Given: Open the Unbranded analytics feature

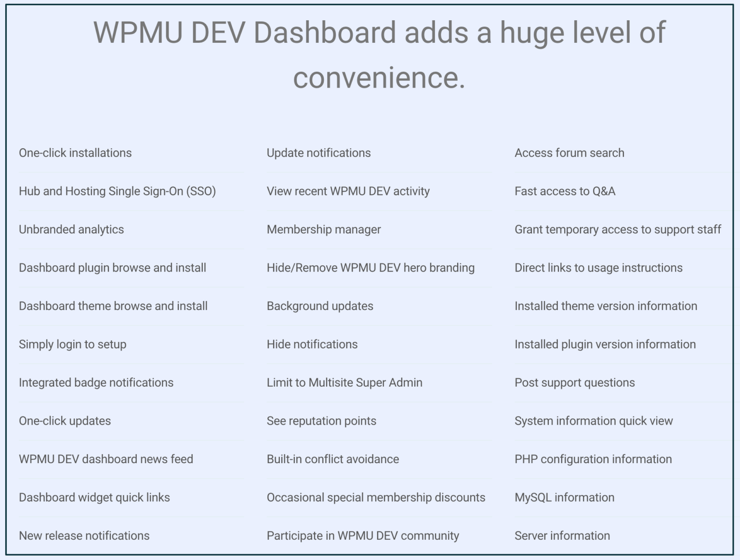Looking at the screenshot, I should pyautogui.click(x=71, y=230).
